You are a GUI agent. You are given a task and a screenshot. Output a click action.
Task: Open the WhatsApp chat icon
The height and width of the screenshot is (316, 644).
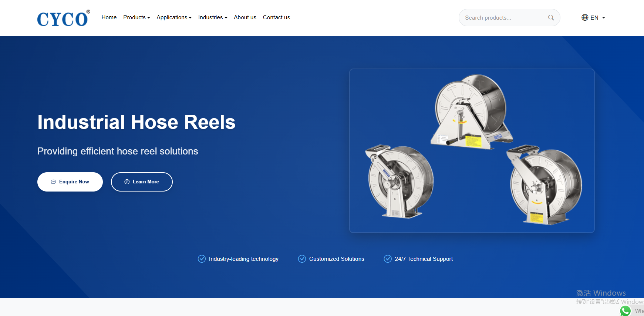626,311
